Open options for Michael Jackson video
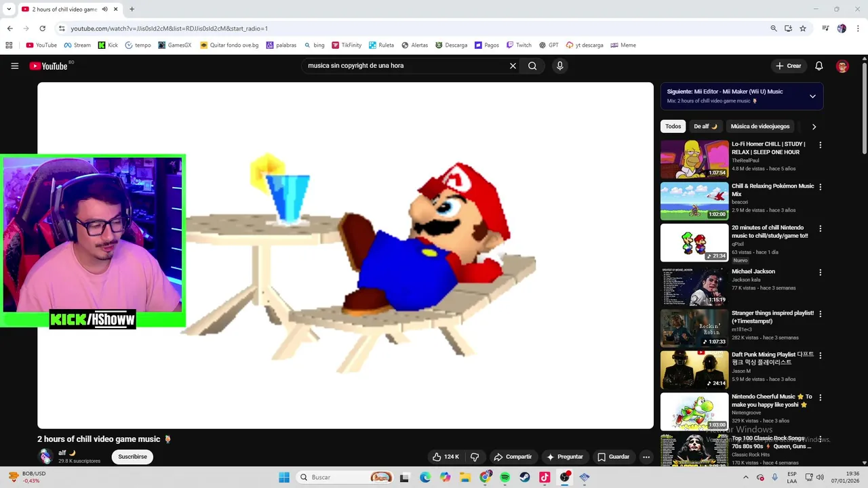The height and width of the screenshot is (488, 868). click(820, 272)
